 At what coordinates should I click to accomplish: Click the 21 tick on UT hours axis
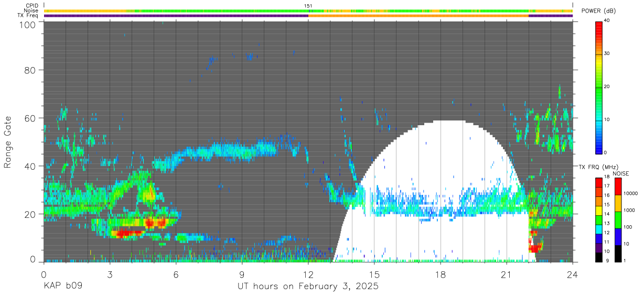click(x=507, y=274)
